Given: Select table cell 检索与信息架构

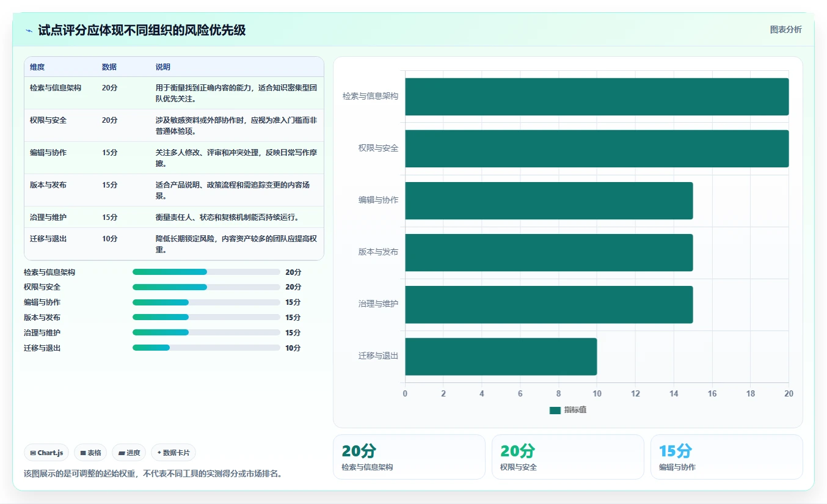Looking at the screenshot, I should (56, 88).
